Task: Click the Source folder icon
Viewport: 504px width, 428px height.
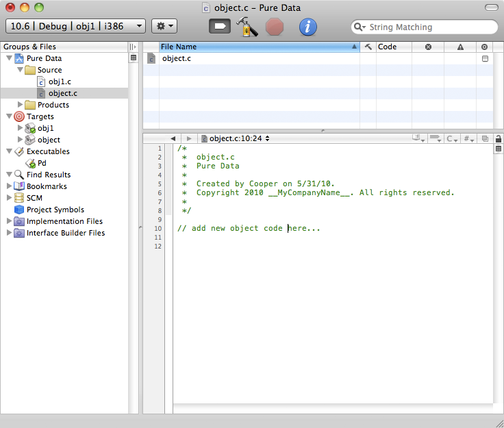Action: click(30, 70)
